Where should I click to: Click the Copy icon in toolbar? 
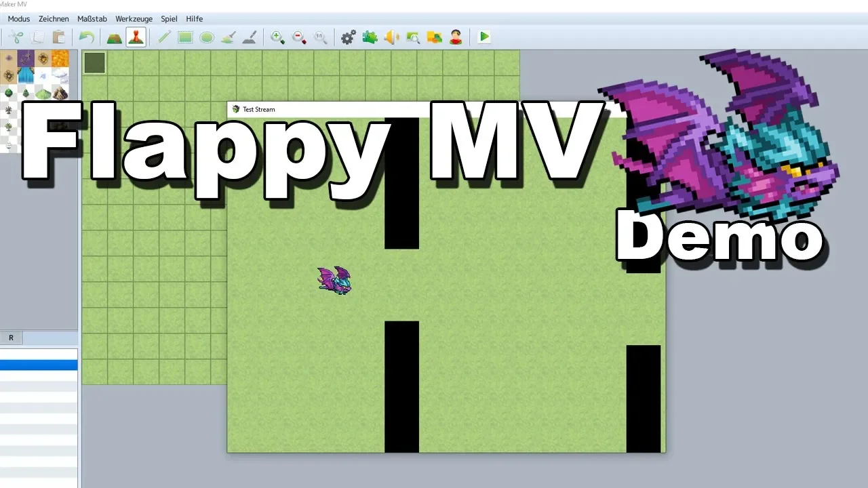tap(38, 37)
